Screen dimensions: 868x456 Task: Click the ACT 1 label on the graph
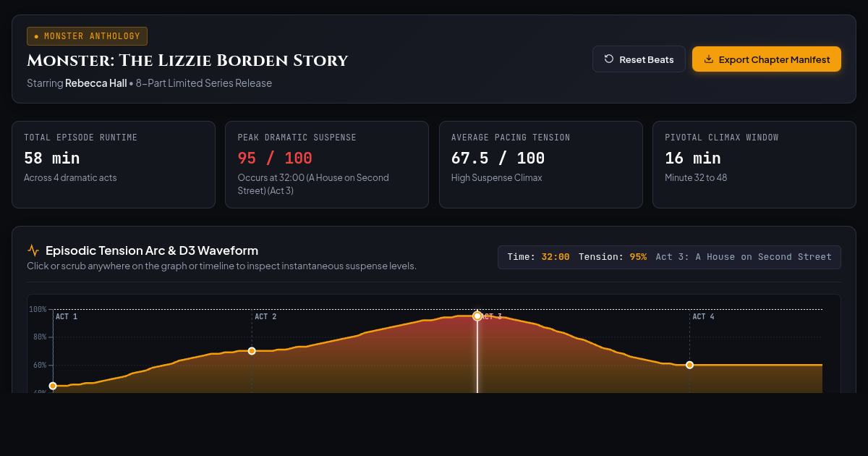[67, 317]
